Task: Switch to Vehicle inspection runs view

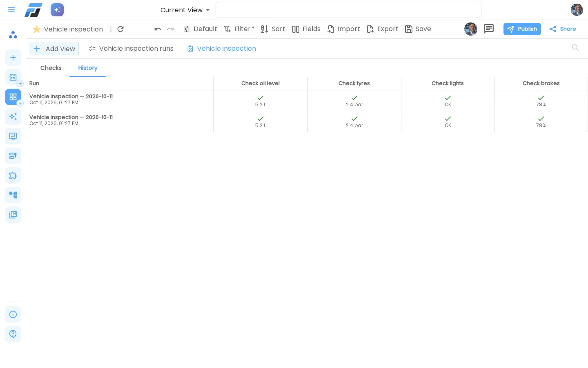Action: (x=131, y=49)
